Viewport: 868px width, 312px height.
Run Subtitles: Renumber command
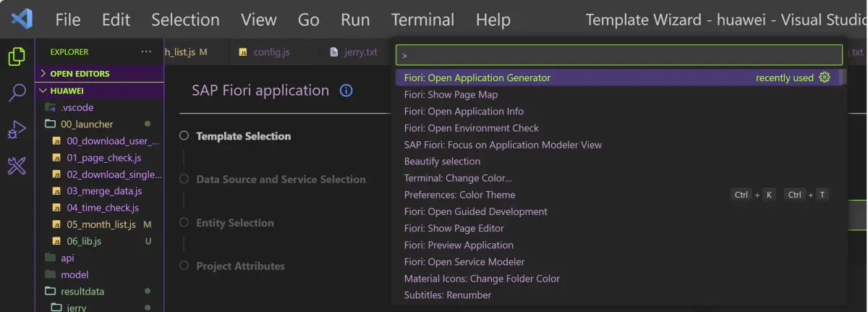coord(619,295)
